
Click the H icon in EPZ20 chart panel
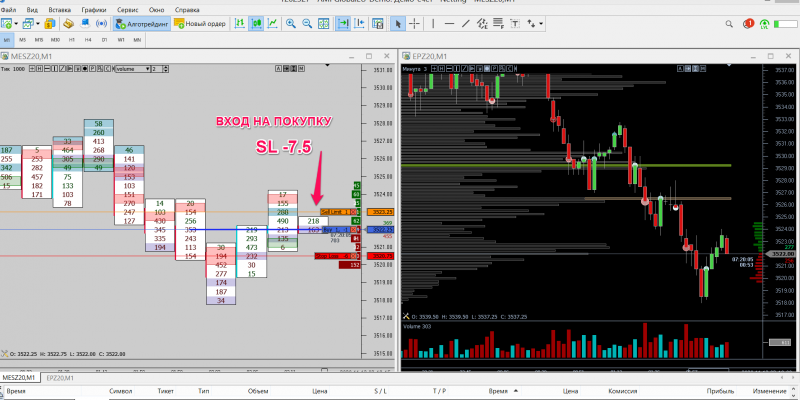tap(440, 69)
